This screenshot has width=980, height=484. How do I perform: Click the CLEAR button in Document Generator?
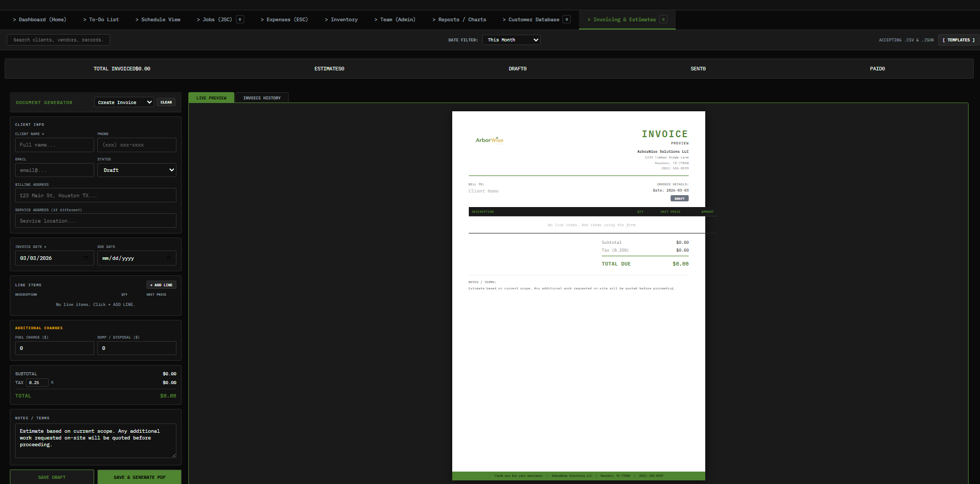tap(166, 102)
